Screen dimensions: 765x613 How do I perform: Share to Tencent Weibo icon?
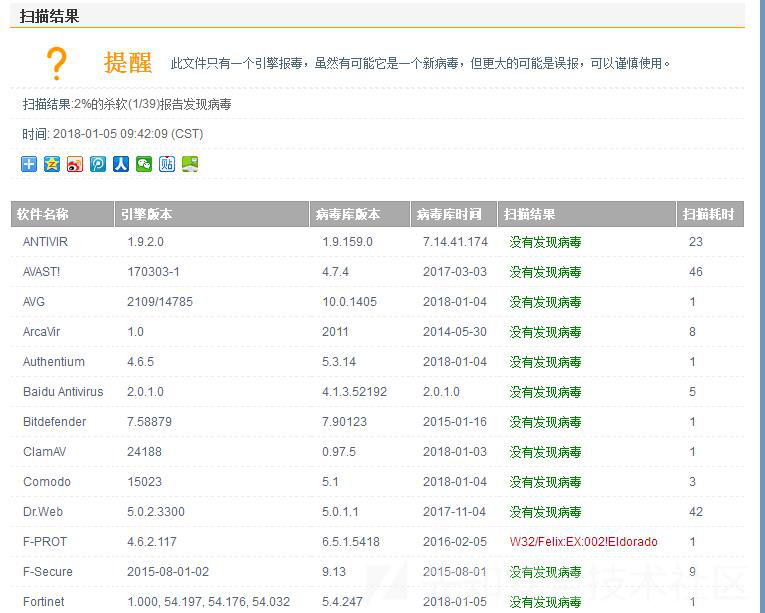(98, 164)
